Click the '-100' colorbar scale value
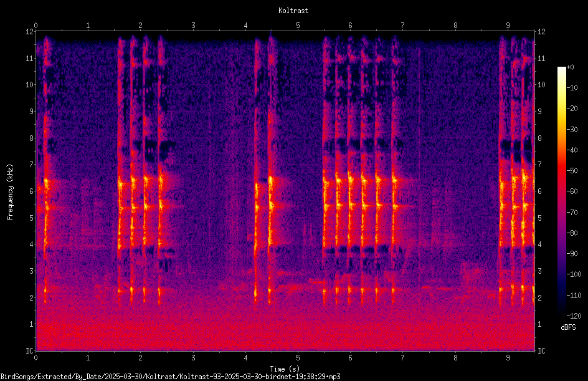 (x=574, y=274)
